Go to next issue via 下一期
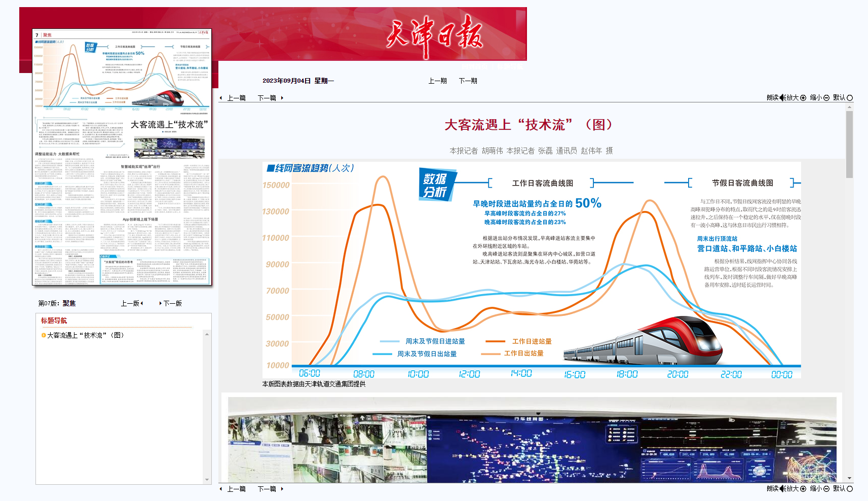 (x=468, y=81)
